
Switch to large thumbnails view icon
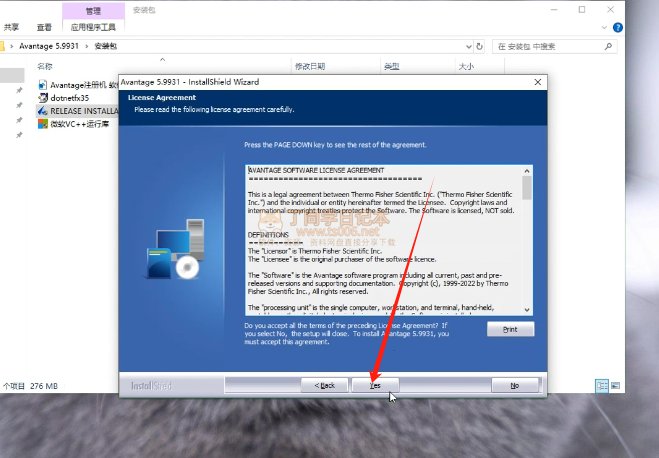coord(616,385)
